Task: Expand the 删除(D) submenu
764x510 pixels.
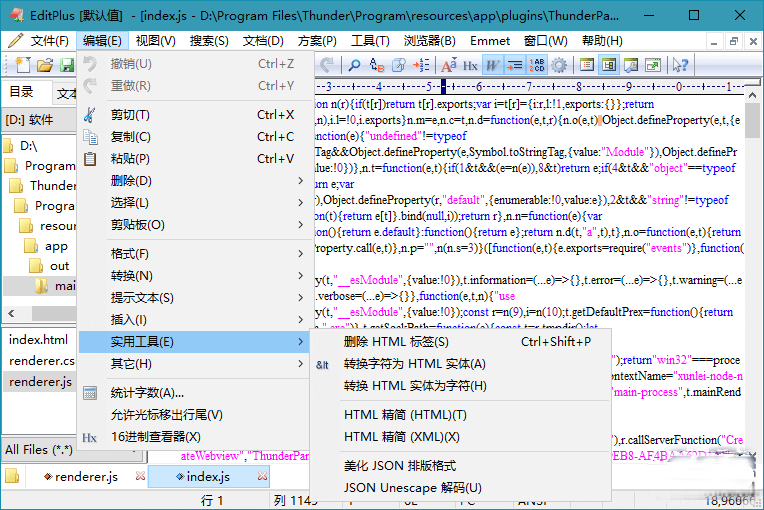Action: click(193, 181)
